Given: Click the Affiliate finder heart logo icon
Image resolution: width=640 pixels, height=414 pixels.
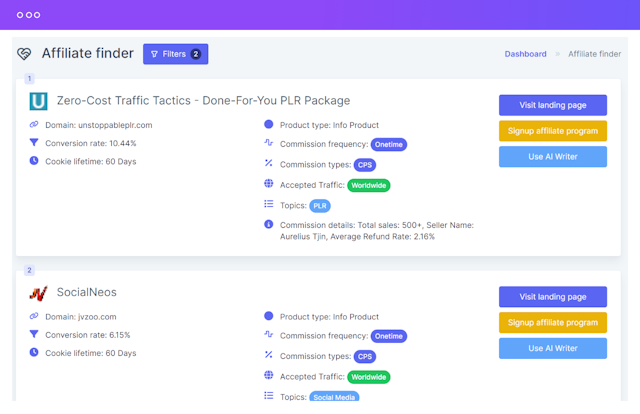Looking at the screenshot, I should 24,54.
